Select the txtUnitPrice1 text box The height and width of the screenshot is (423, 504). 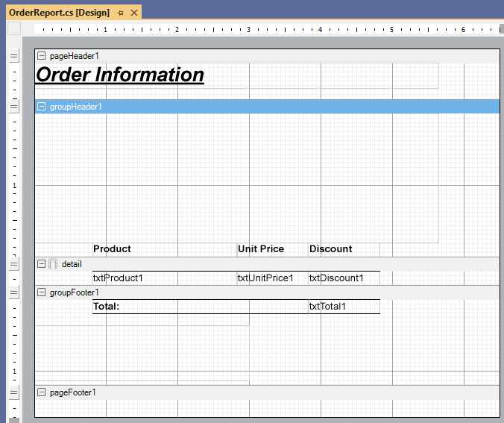[273, 278]
